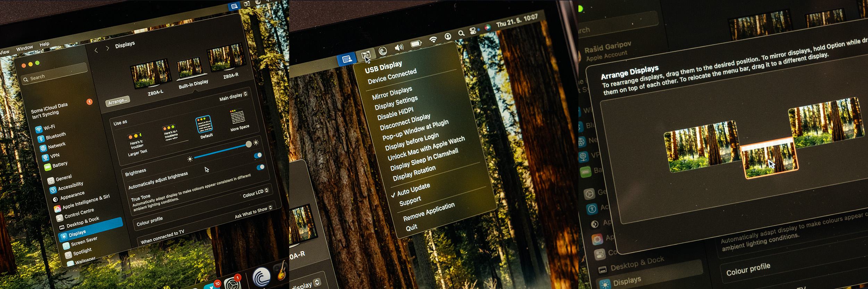Choose Mirror Displays from the USB Display menu
Screen dimensions: 868x289
392,93
